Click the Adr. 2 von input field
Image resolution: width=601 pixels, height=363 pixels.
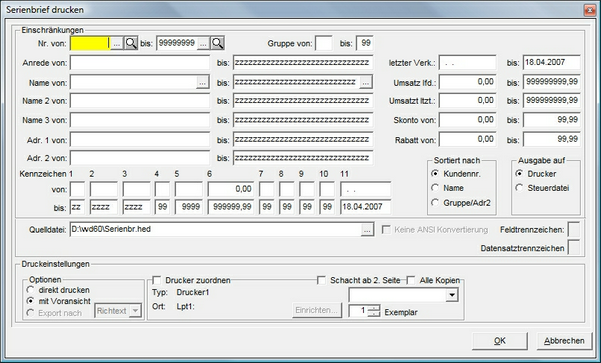pos(140,158)
